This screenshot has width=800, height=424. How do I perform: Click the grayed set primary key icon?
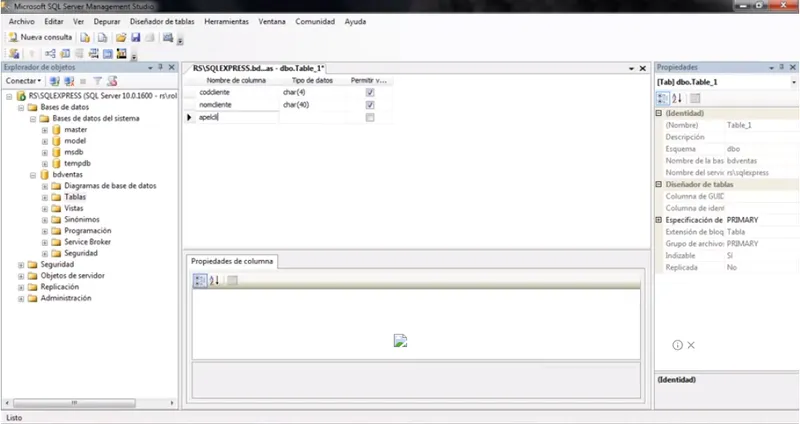click(x=32, y=54)
